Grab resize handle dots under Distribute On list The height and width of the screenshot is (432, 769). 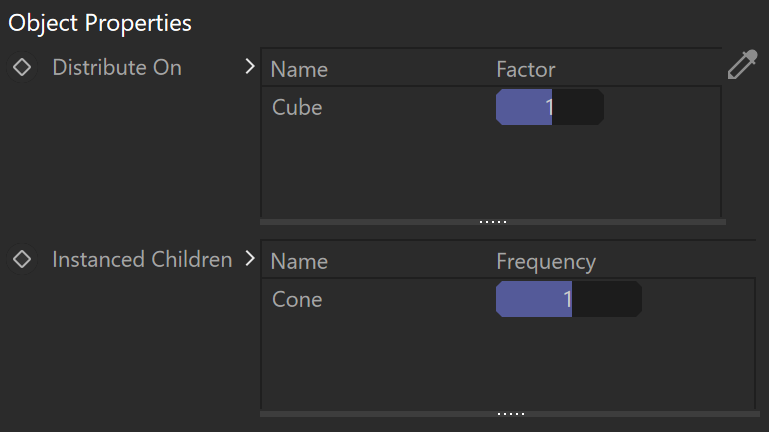(493, 222)
